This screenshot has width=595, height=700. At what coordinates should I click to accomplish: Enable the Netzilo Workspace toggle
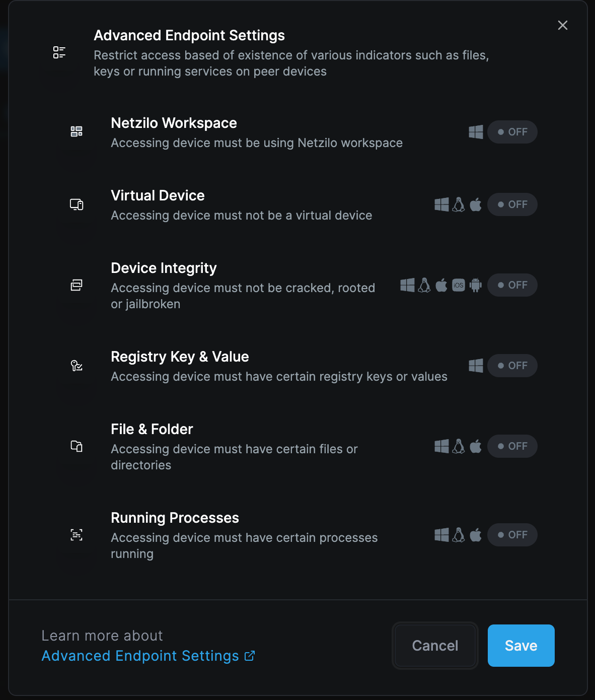(x=512, y=132)
